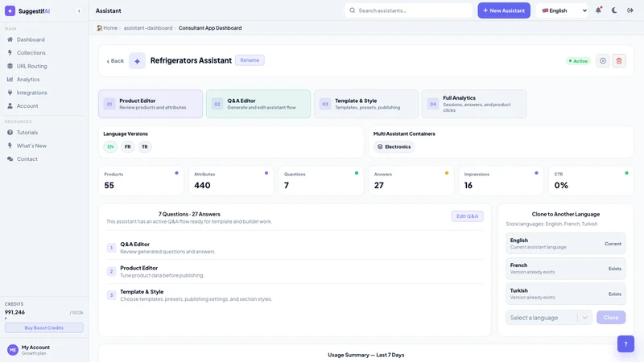Select the French clone language row

tap(566, 269)
